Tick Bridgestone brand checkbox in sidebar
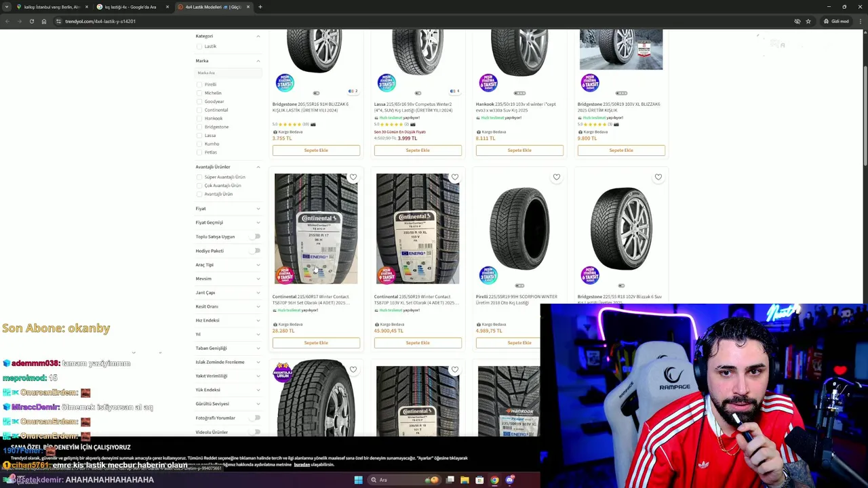 pos(199,127)
